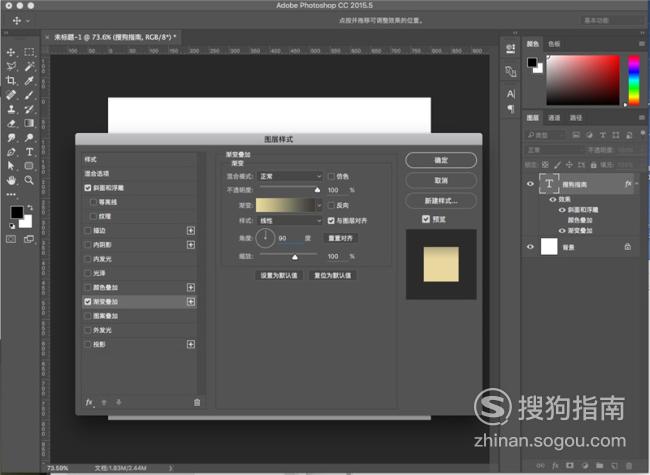Select the Crop tool

(11, 80)
